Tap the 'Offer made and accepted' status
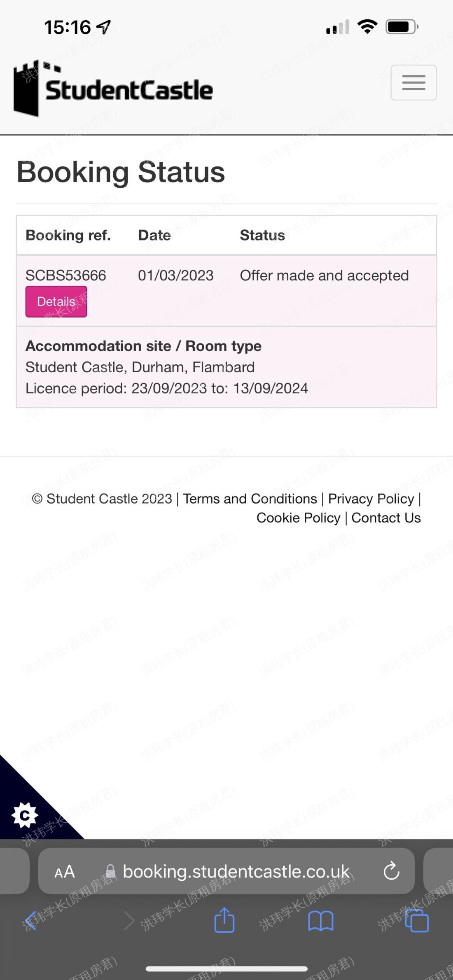Image resolution: width=453 pixels, height=980 pixels. coord(324,275)
